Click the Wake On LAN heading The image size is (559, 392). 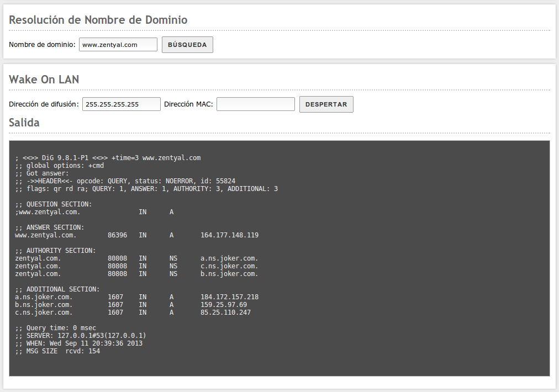[x=44, y=79]
